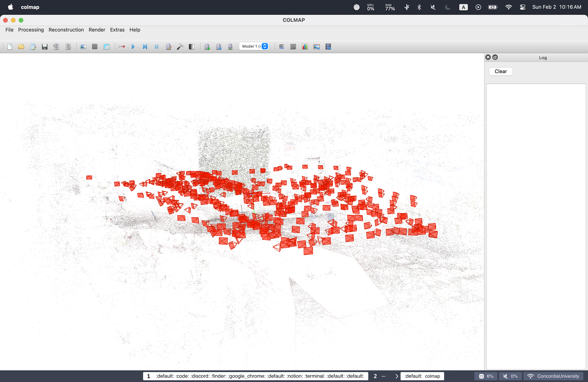Click the Save project floppy disk icon
Viewport: 588px width, 382px height.
coord(45,46)
